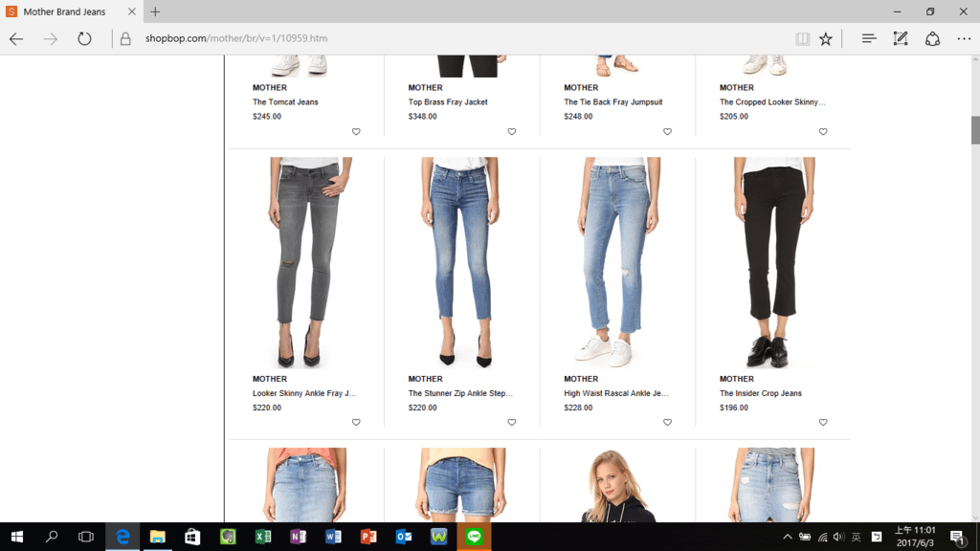The width and height of the screenshot is (980, 551).
Task: Open the volume control icon
Action: [x=838, y=537]
